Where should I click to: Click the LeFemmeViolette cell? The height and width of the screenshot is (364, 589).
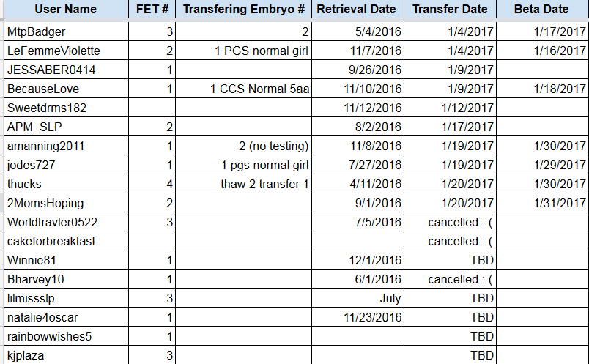pyautogui.click(x=66, y=51)
